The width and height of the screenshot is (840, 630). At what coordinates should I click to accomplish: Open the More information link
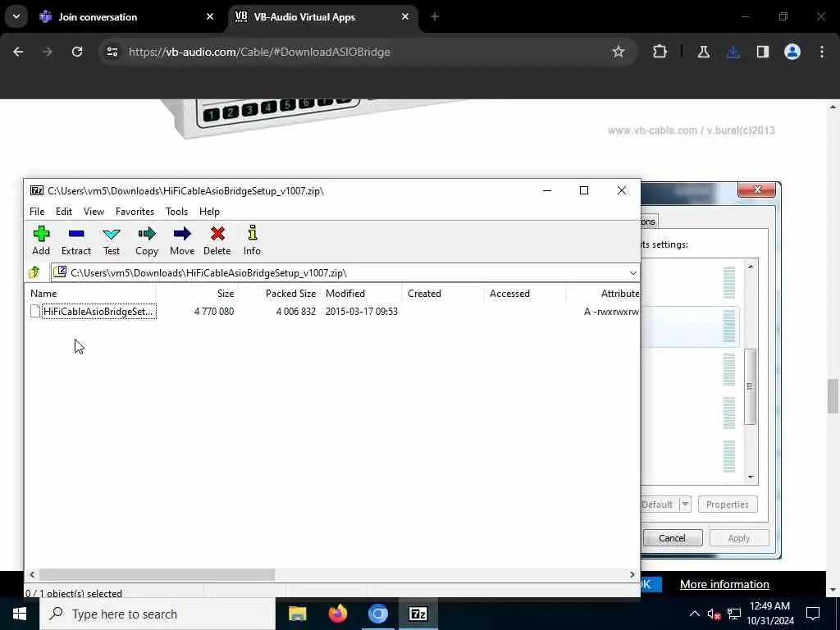click(x=724, y=584)
